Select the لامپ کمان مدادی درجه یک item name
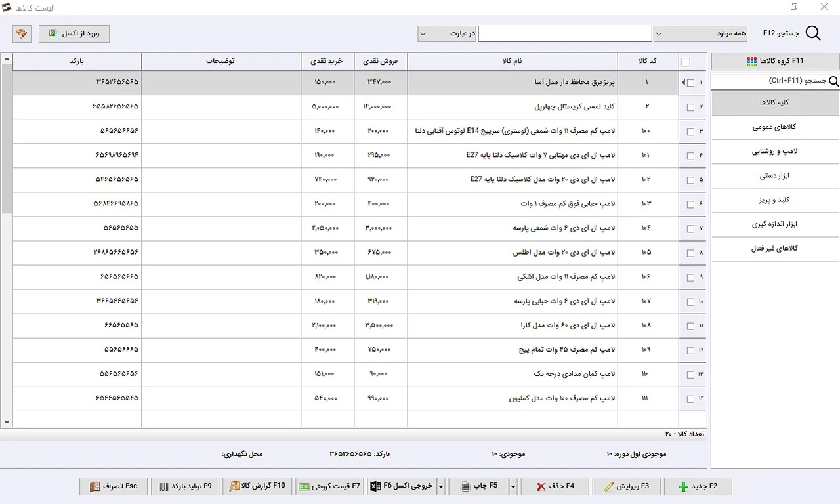The height and width of the screenshot is (504, 840). (574, 374)
